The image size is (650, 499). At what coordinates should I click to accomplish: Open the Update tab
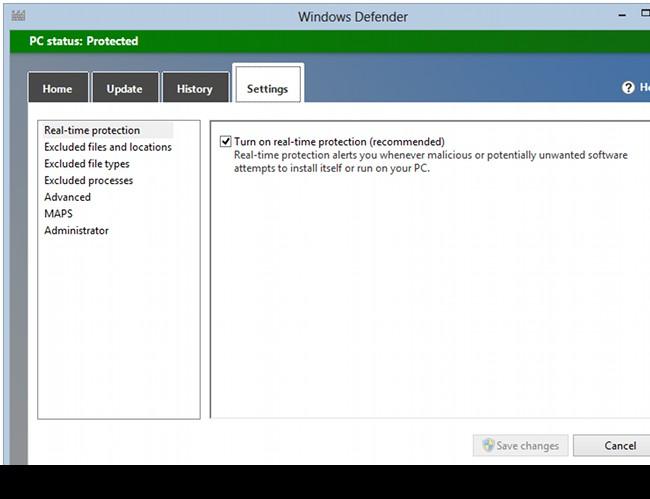pyautogui.click(x=125, y=87)
